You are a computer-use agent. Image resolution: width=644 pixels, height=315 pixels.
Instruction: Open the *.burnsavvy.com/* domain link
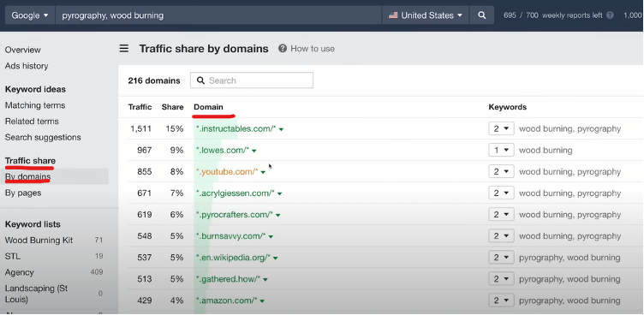[x=231, y=236]
